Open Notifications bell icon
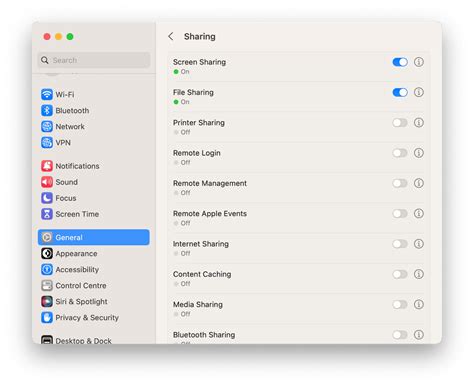474x386 pixels. pyautogui.click(x=47, y=166)
